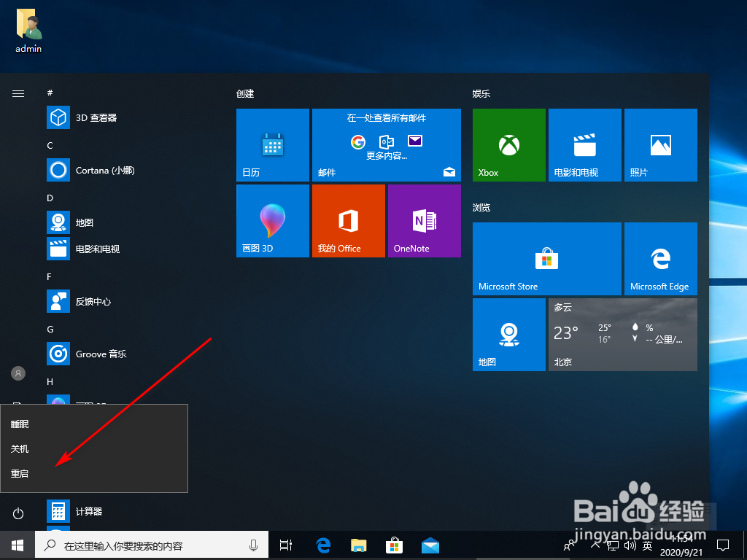
Task: Open the user account icon in Start sidebar
Action: (x=18, y=373)
